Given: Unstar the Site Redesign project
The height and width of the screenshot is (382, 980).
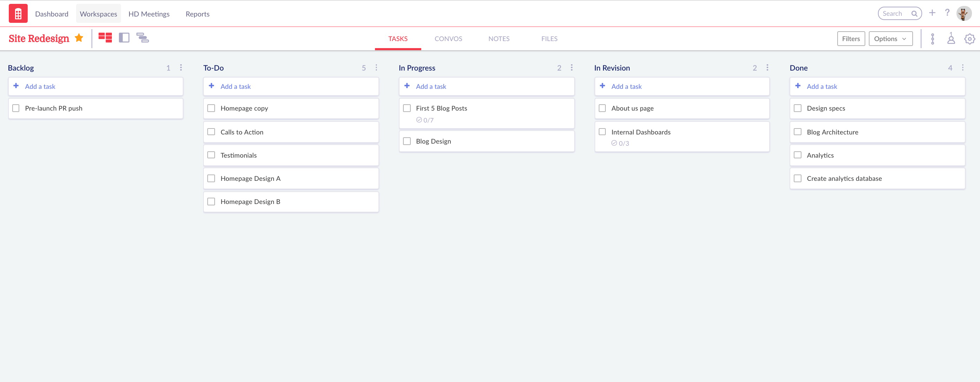Looking at the screenshot, I should [x=79, y=38].
